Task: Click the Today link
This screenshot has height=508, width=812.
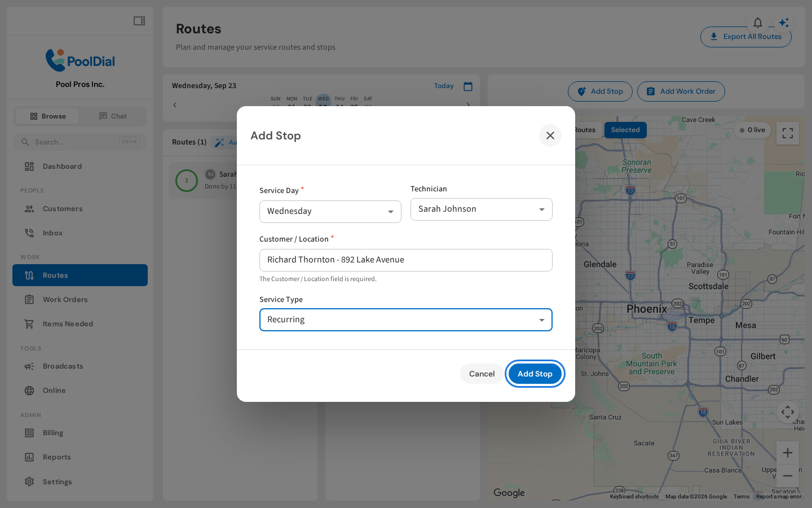Action: [444, 86]
